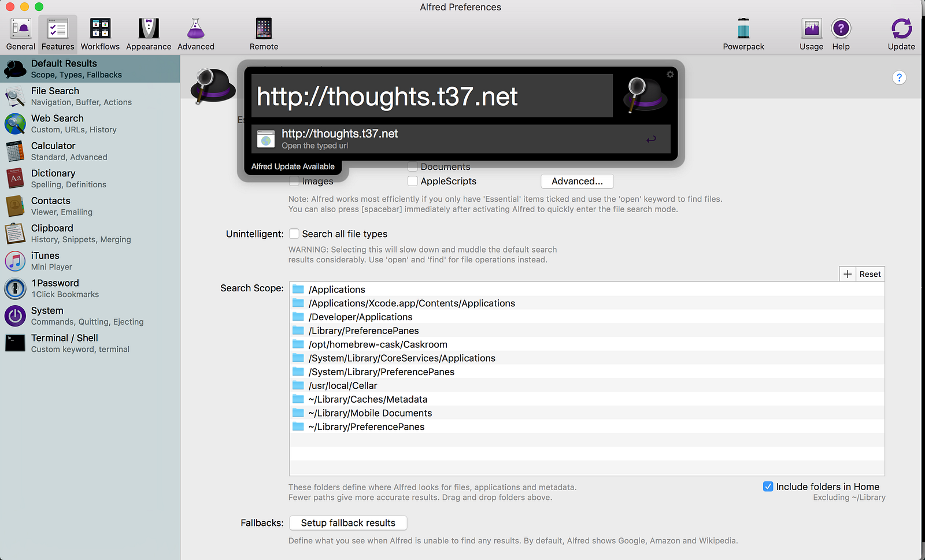
Task: Go to Advanced preferences flask icon
Action: point(196,34)
